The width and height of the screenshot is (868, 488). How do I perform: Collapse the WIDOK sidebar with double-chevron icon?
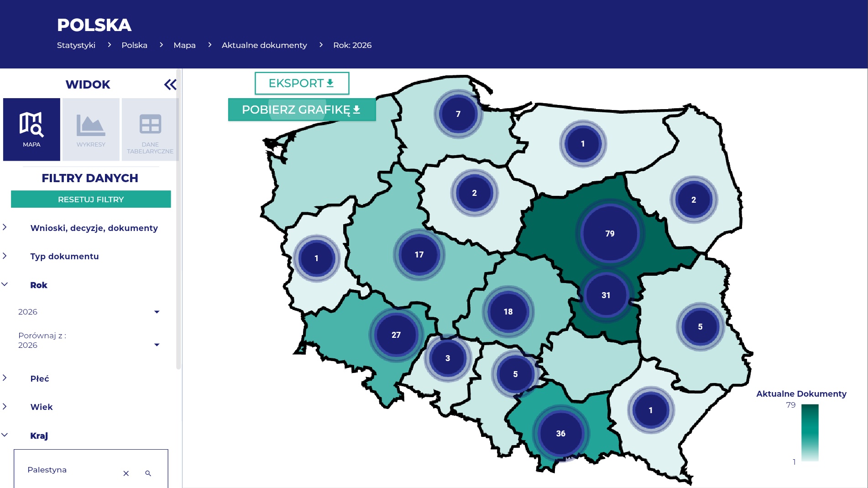[170, 84]
